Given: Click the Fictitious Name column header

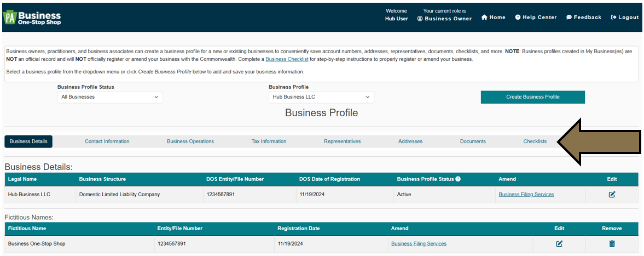Looking at the screenshot, I should pos(27,229).
